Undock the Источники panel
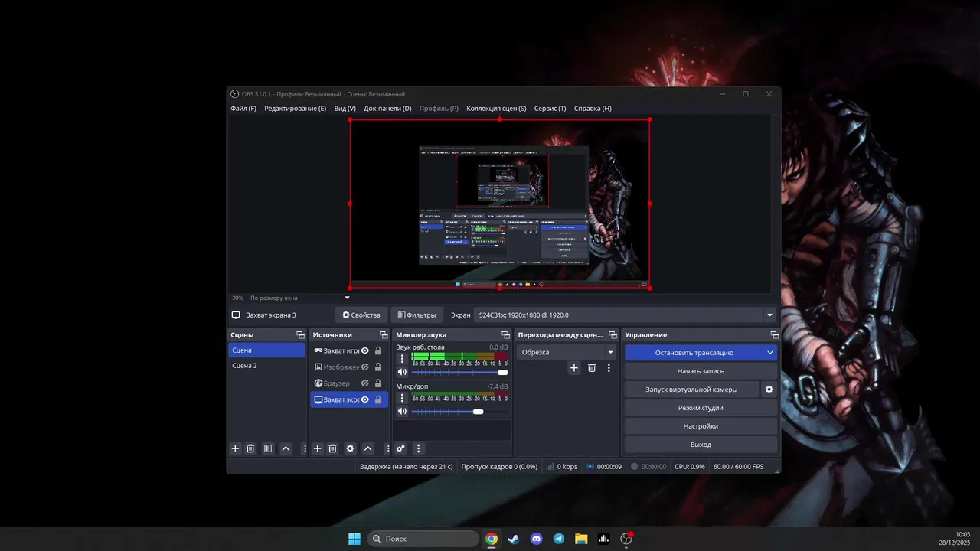Viewport: 980px width, 551px height. coord(384,334)
